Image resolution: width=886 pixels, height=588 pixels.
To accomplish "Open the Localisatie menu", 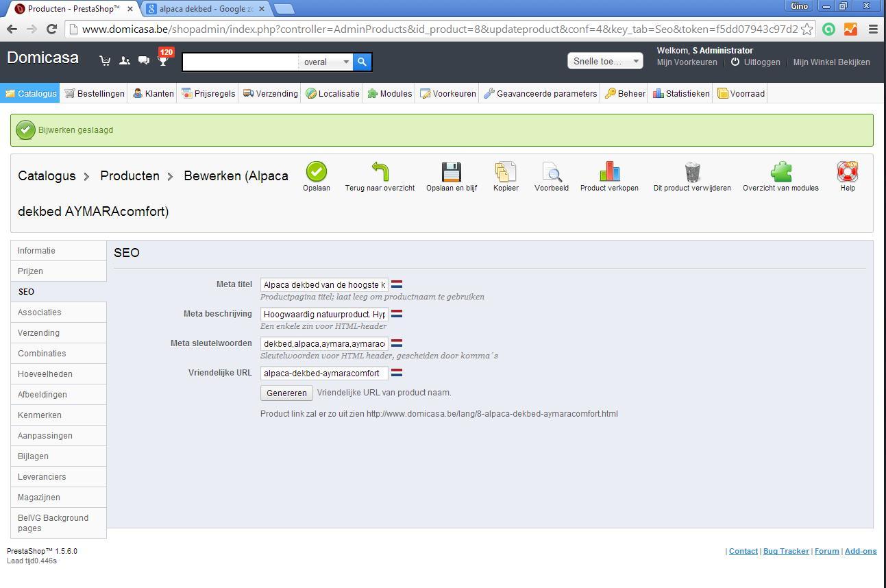I will pos(332,93).
